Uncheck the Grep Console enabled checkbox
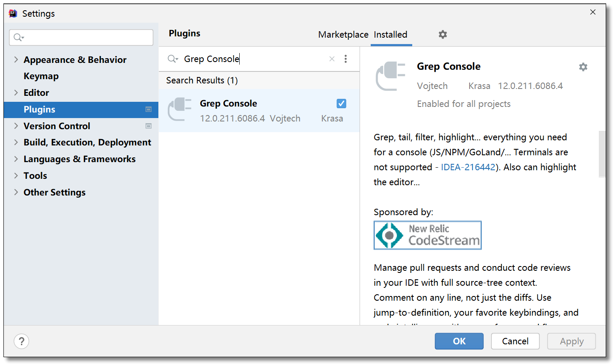 click(341, 104)
